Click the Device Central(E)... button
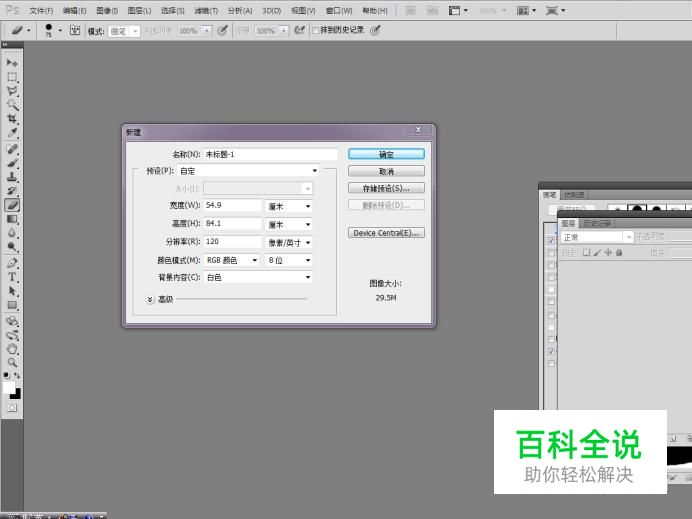 (x=386, y=233)
